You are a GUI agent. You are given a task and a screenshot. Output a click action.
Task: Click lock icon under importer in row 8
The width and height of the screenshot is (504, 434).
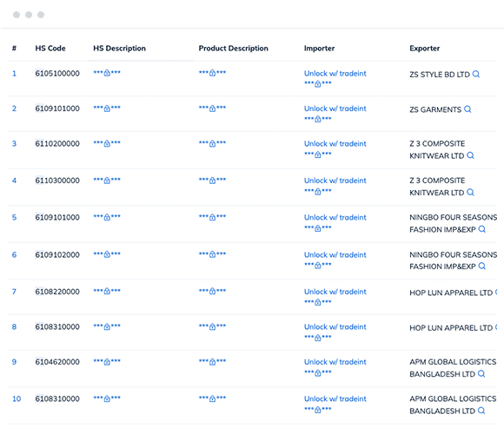pyautogui.click(x=317, y=338)
